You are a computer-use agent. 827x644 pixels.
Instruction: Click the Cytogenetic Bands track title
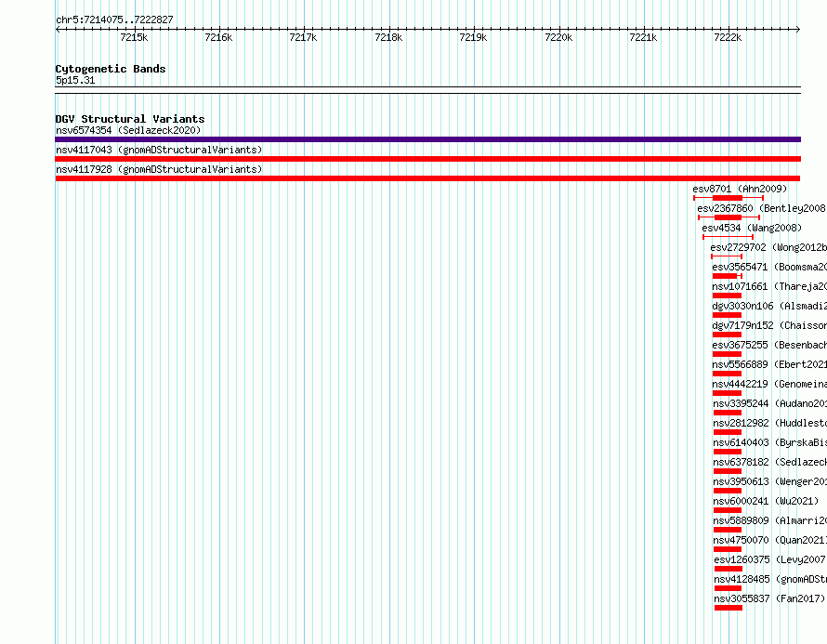tap(111, 69)
